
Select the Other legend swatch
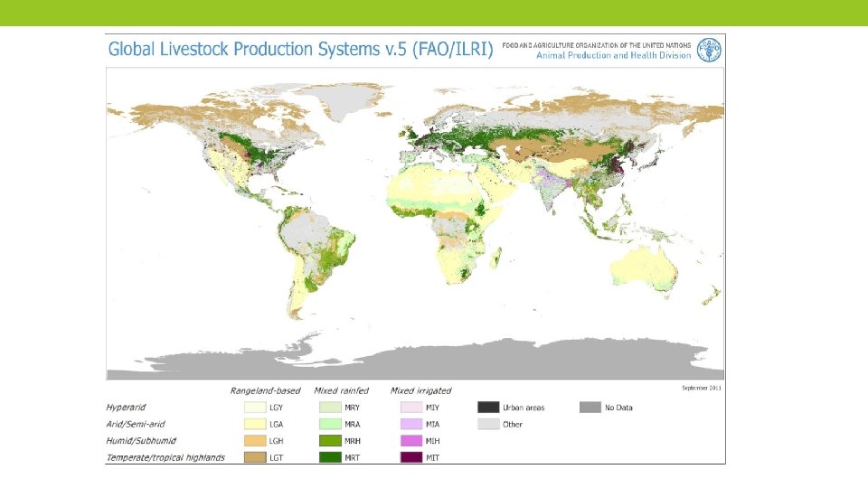pyautogui.click(x=488, y=424)
